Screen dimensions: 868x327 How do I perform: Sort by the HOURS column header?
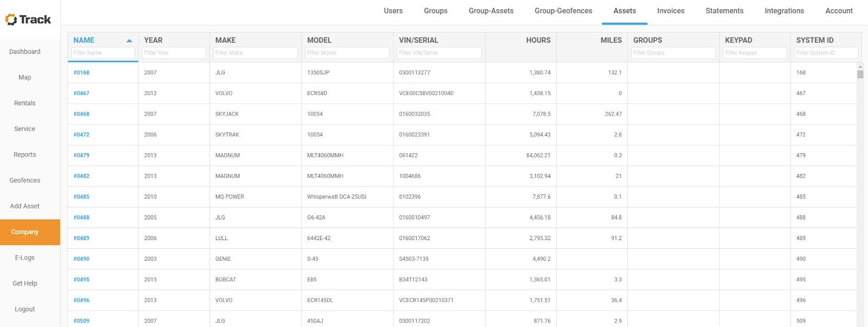pos(538,40)
